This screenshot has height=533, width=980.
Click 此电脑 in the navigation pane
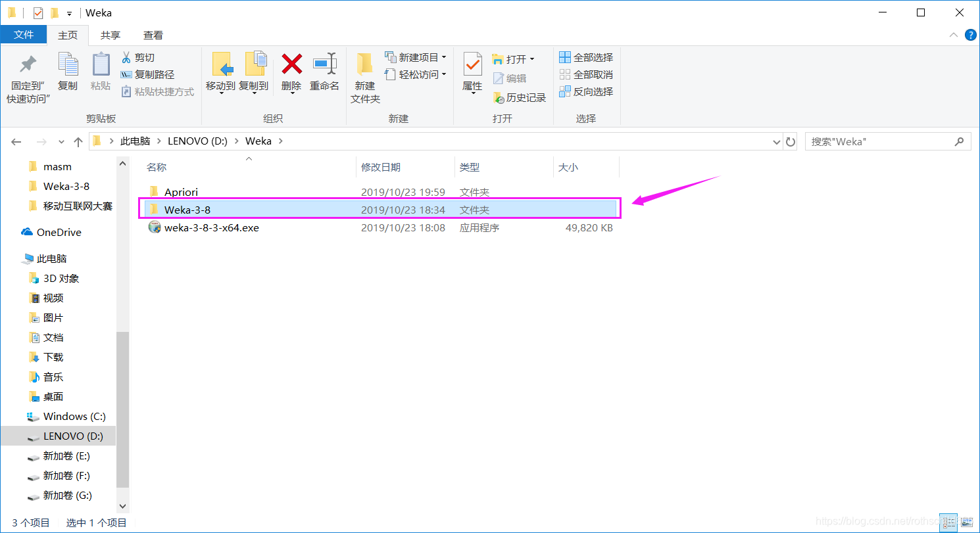(x=51, y=259)
